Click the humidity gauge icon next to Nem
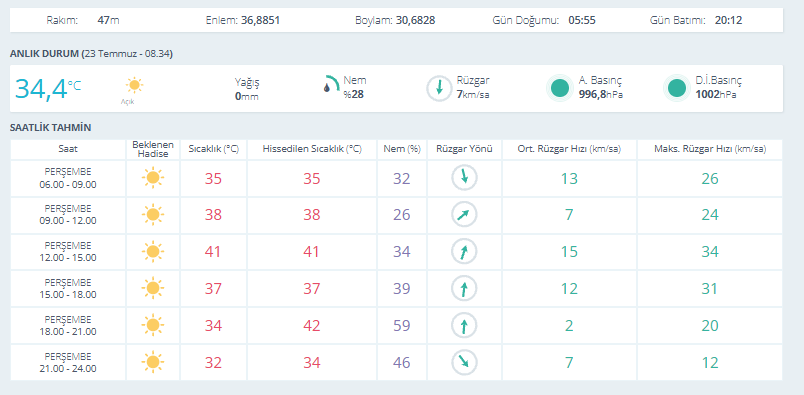The height and width of the screenshot is (395, 804). [331, 84]
